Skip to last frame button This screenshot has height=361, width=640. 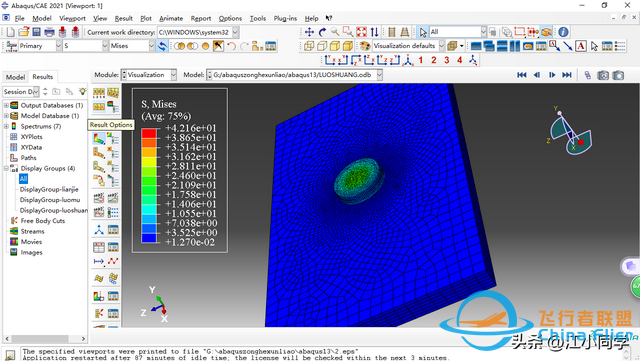(567, 75)
